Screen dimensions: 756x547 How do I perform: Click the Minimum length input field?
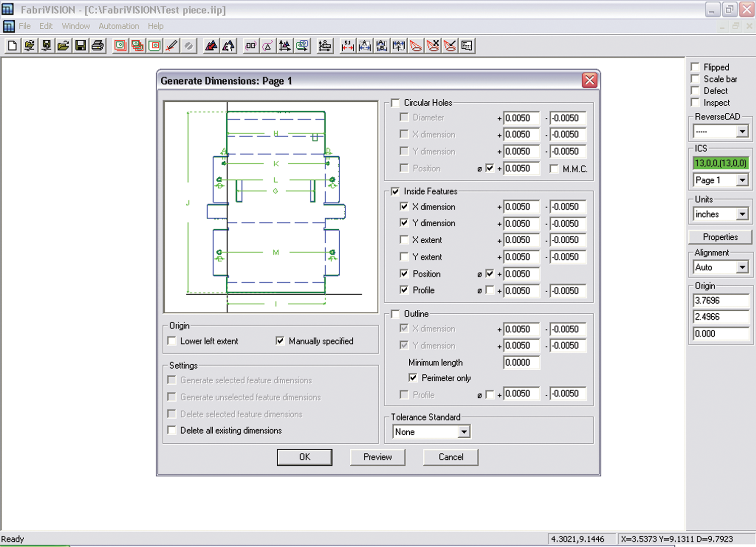point(521,363)
